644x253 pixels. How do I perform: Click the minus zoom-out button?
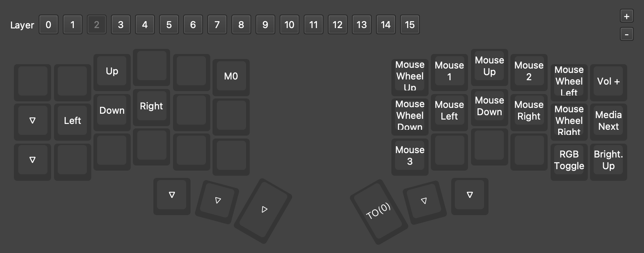[626, 35]
